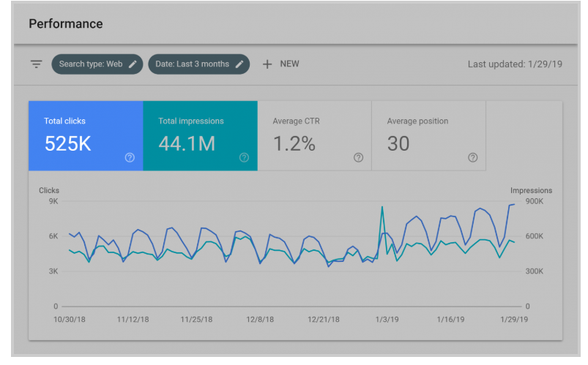
Task: Open help icon on Total impressions card
Action: click(x=244, y=157)
